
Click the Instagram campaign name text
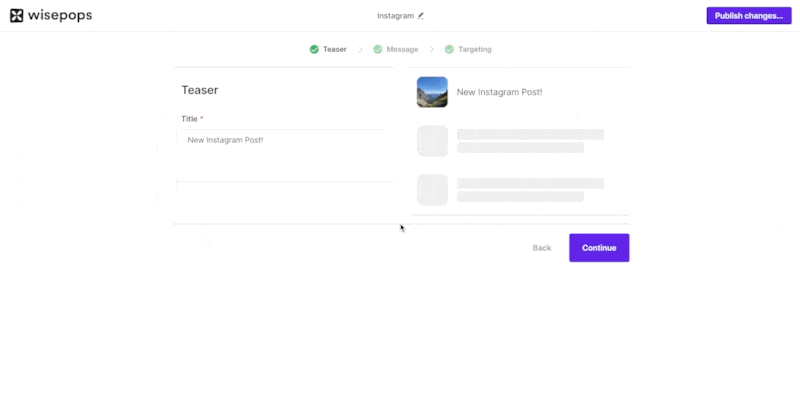395,16
